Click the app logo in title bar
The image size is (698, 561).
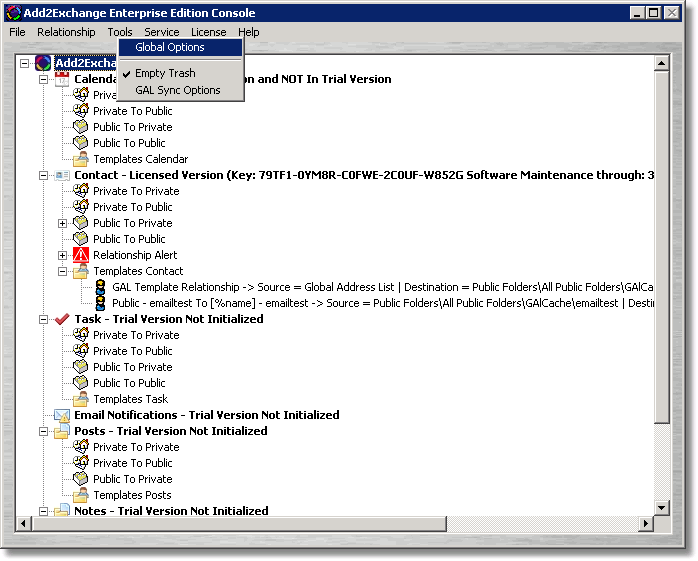coord(13,13)
